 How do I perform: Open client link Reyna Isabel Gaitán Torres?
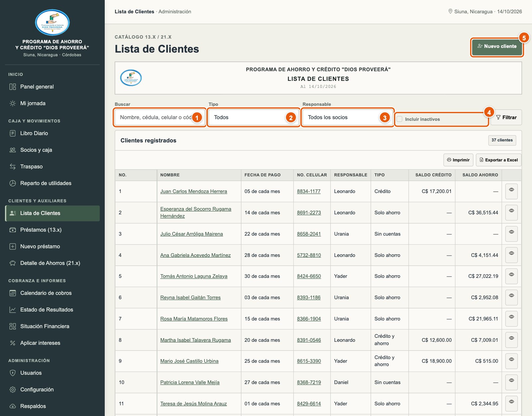point(191,298)
